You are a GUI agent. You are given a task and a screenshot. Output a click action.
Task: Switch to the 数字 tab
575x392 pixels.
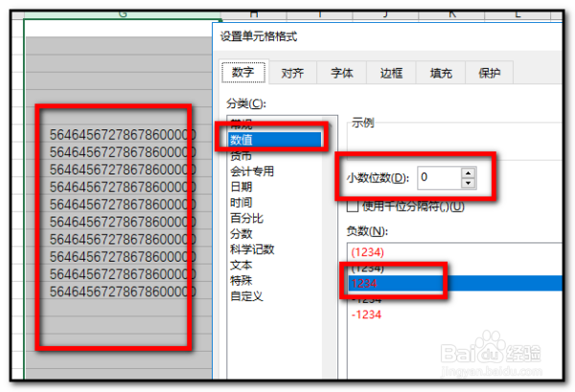(x=243, y=72)
